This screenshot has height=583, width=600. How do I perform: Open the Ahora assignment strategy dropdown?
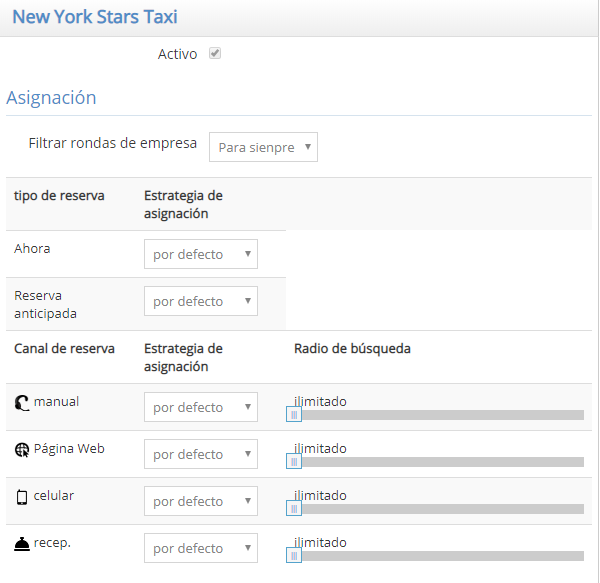[x=201, y=254]
